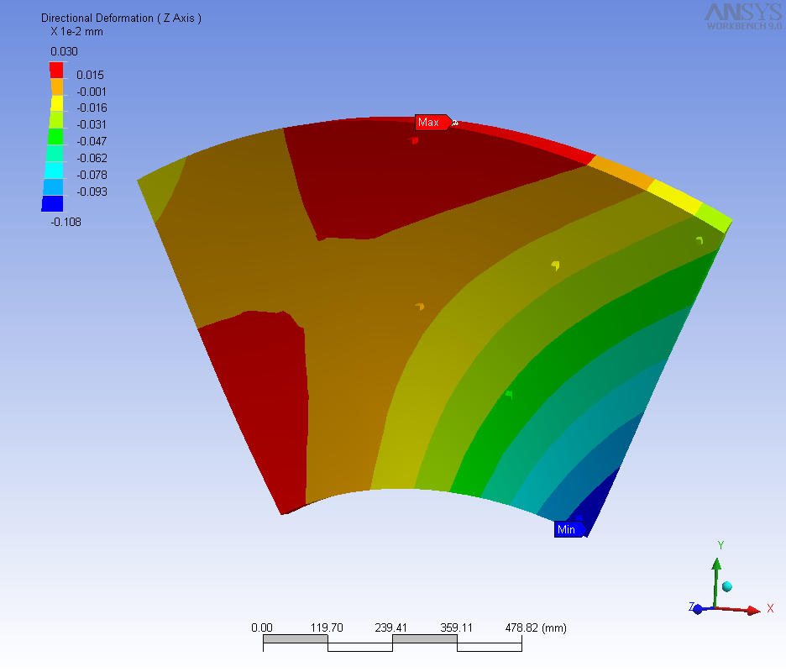Click the -0.093 legend value
Viewport: 786px width, 672px height.
pyautogui.click(x=92, y=192)
